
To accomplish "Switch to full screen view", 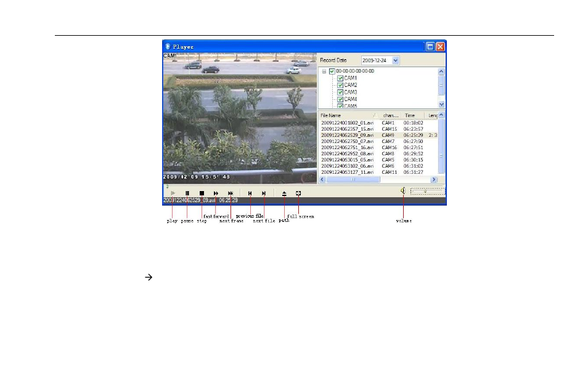I will pos(298,193).
